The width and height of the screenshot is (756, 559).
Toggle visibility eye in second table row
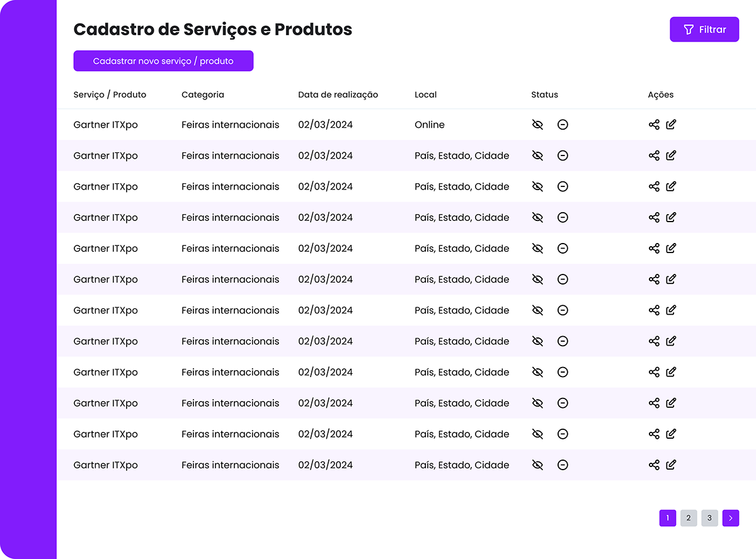tap(537, 155)
